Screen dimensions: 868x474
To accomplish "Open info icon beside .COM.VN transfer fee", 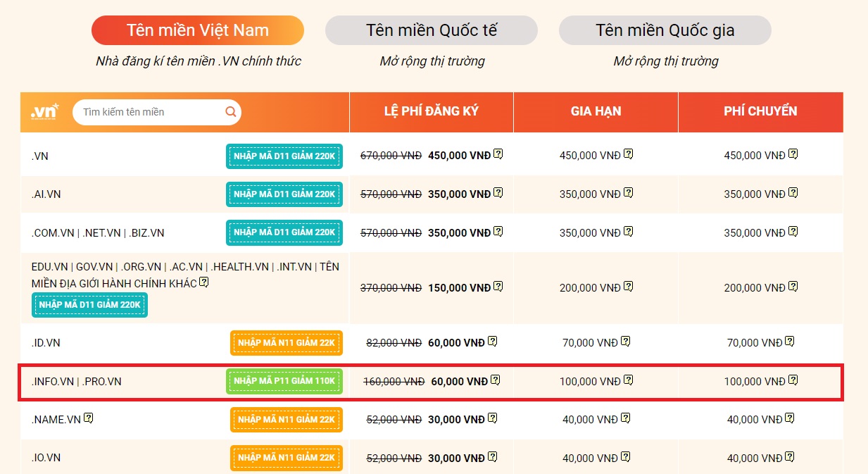I will 793,231.
